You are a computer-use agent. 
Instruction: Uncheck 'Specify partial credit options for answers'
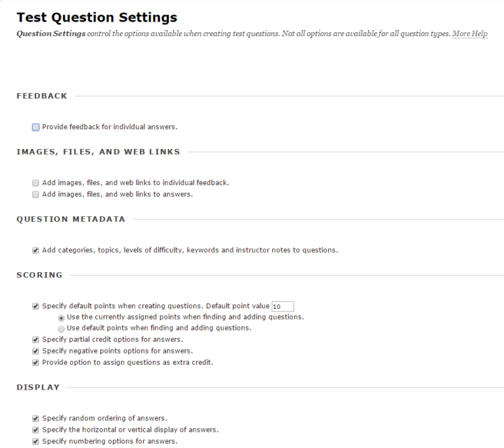35,340
